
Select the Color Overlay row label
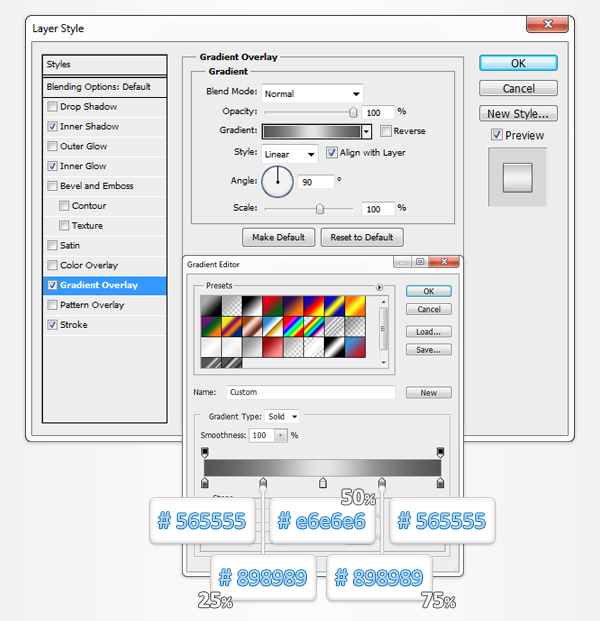click(x=89, y=265)
